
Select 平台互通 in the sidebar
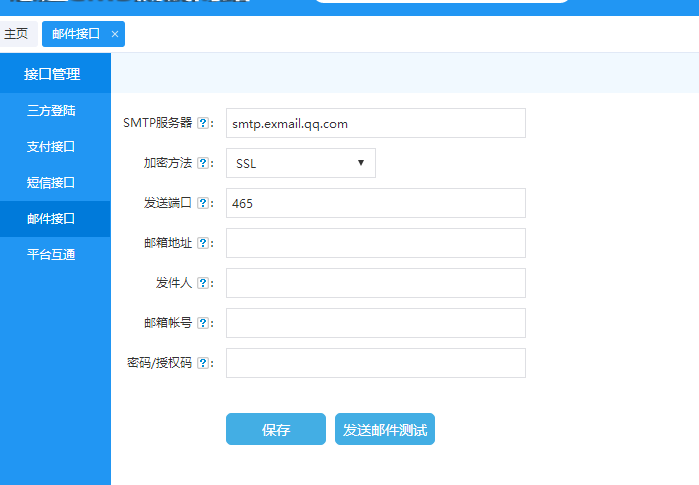click(51, 254)
